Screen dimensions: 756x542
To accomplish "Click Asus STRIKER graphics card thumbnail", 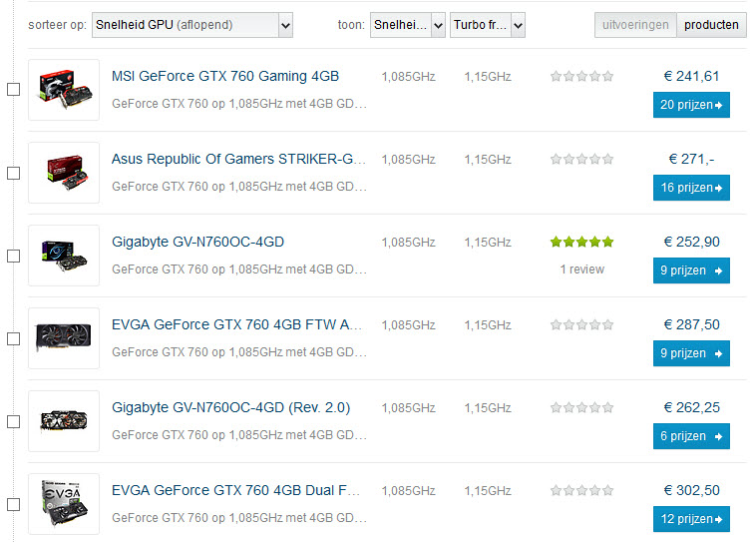I will tap(64, 173).
